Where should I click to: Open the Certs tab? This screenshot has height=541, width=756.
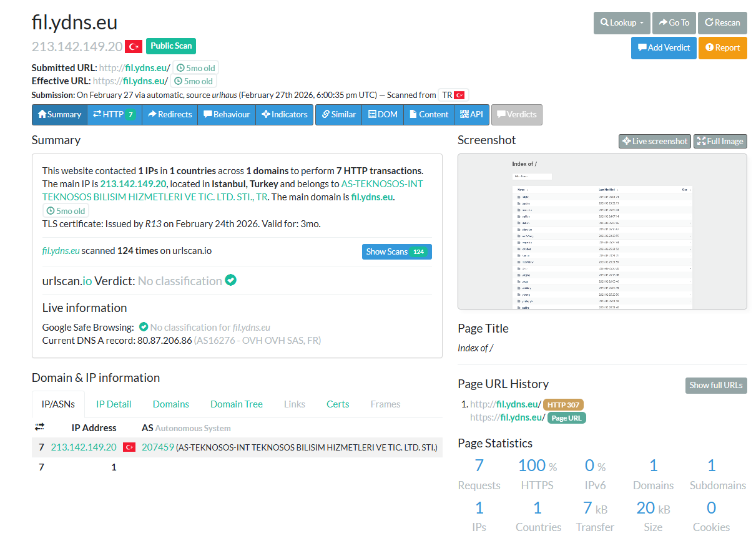click(x=338, y=404)
